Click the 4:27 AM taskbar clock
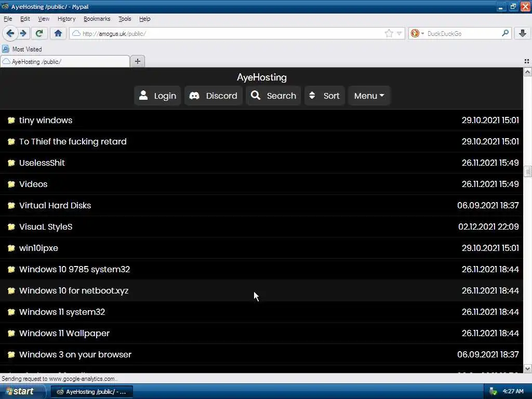Image resolution: width=532 pixels, height=399 pixels. click(x=513, y=392)
